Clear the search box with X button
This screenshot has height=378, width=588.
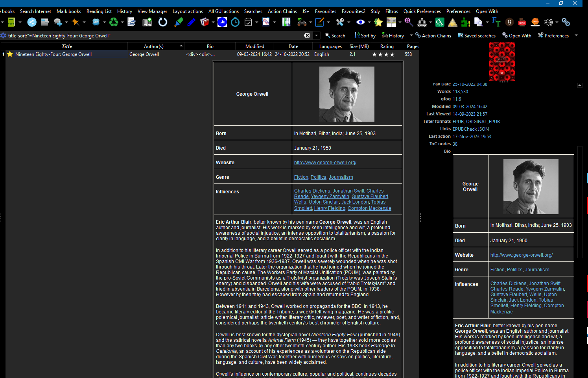click(x=307, y=35)
